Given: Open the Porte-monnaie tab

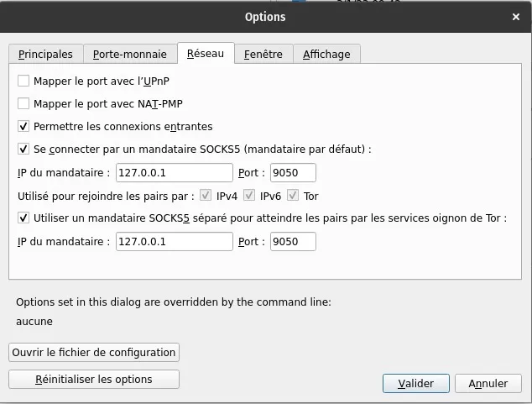Looking at the screenshot, I should click(x=131, y=54).
